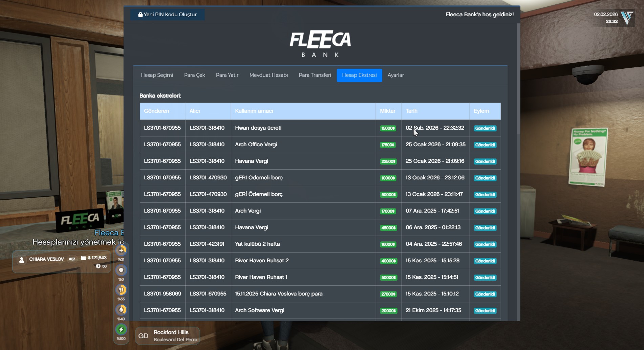Click the energy lightning icon showing %100
Image resolution: width=644 pixels, height=350 pixels.
click(x=121, y=329)
